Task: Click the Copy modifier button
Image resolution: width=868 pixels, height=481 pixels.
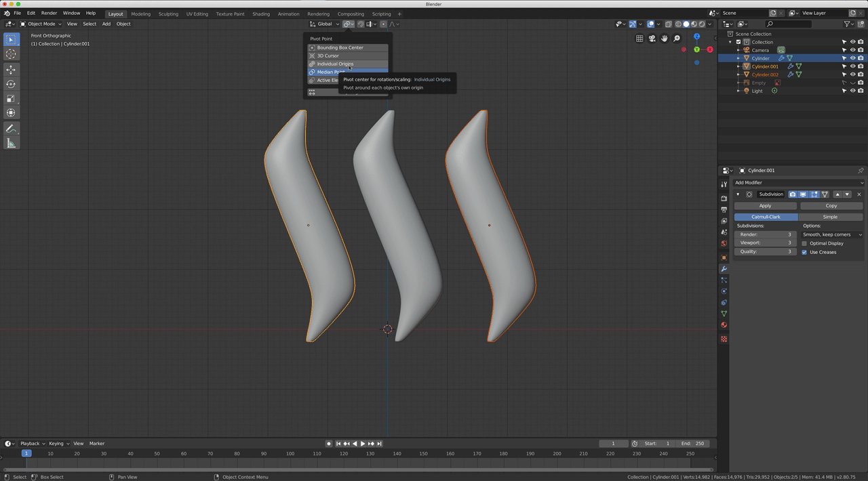Action: 831,205
